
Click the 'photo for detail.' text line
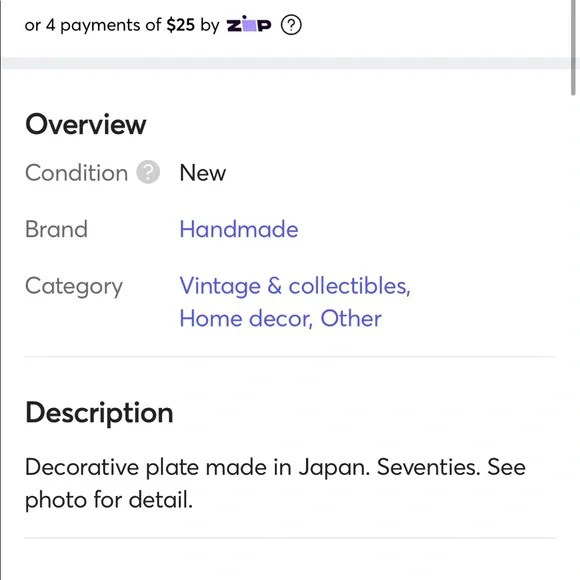pos(109,500)
